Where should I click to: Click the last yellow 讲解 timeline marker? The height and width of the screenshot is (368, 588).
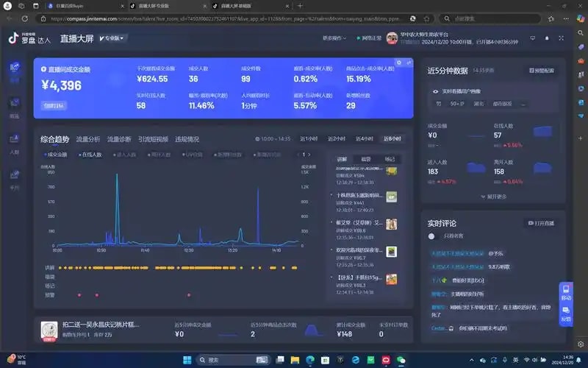[295, 268]
